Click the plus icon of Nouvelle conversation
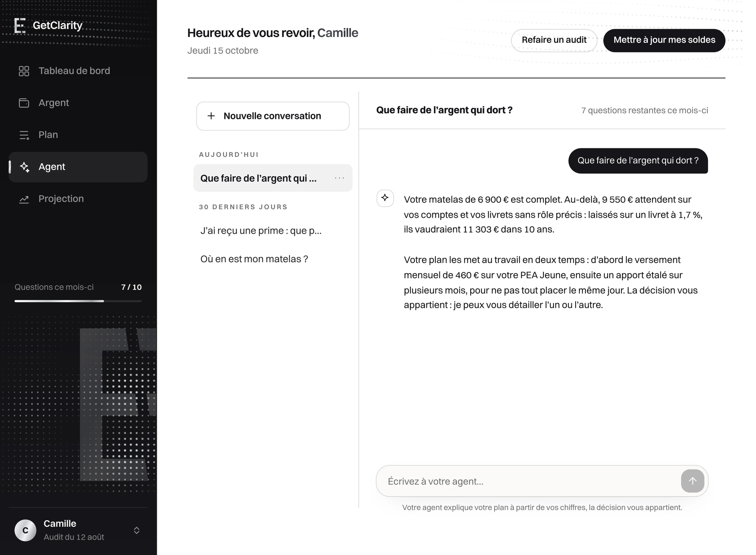 click(x=211, y=116)
